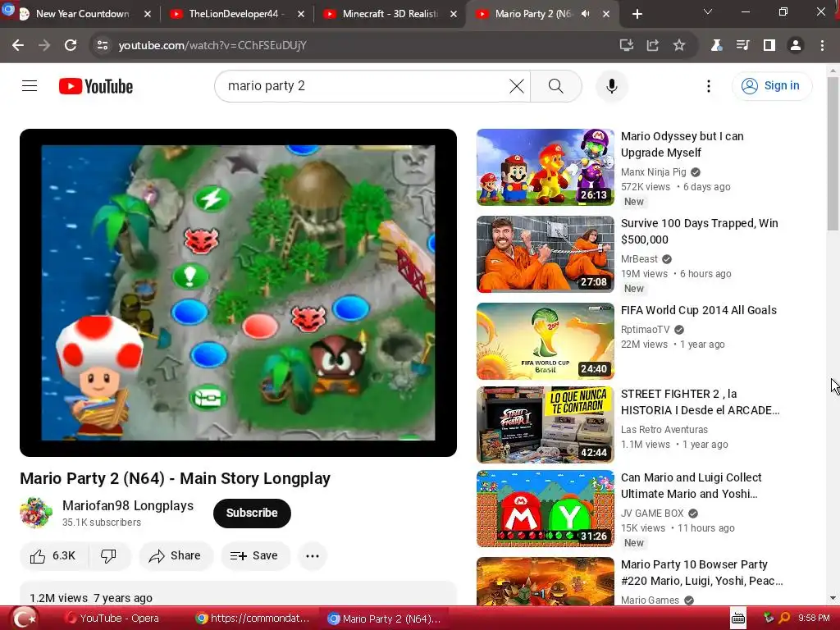
Task: Visit RptimaoTV channel name
Action: coord(645,330)
